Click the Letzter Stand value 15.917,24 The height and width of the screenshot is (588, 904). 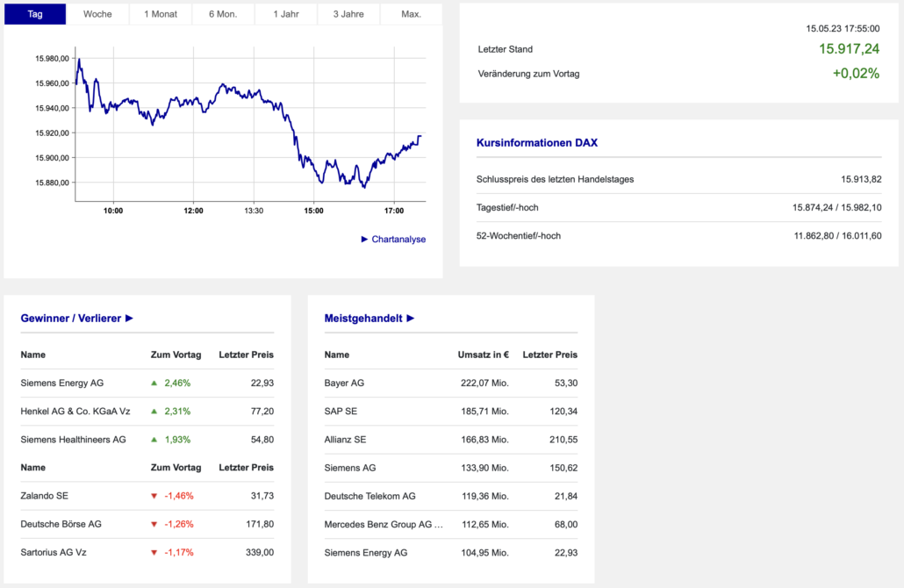(850, 49)
